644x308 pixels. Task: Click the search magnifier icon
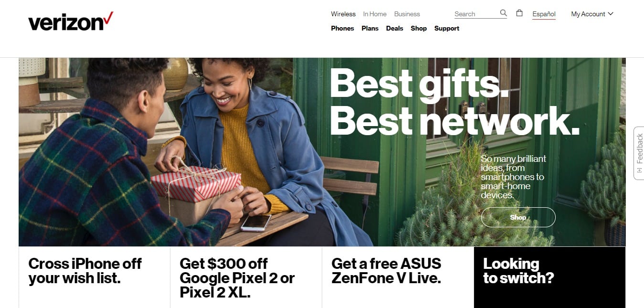coord(503,13)
